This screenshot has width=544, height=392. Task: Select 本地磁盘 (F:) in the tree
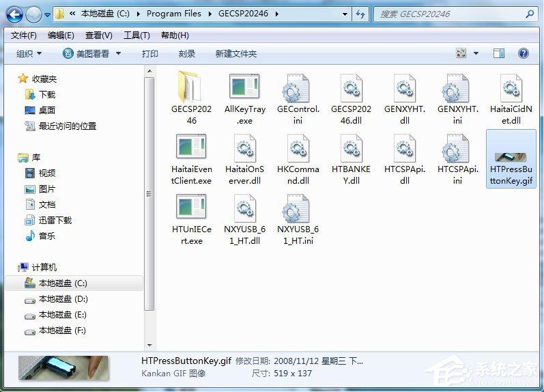[62, 331]
